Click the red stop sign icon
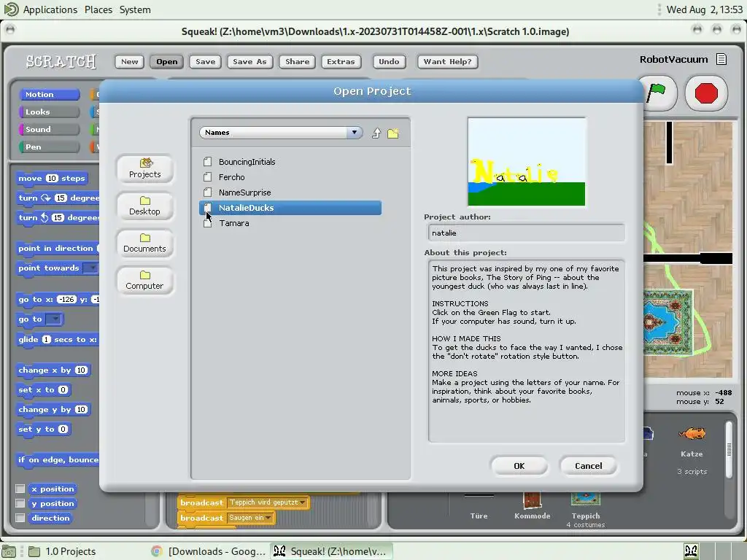 click(x=706, y=93)
